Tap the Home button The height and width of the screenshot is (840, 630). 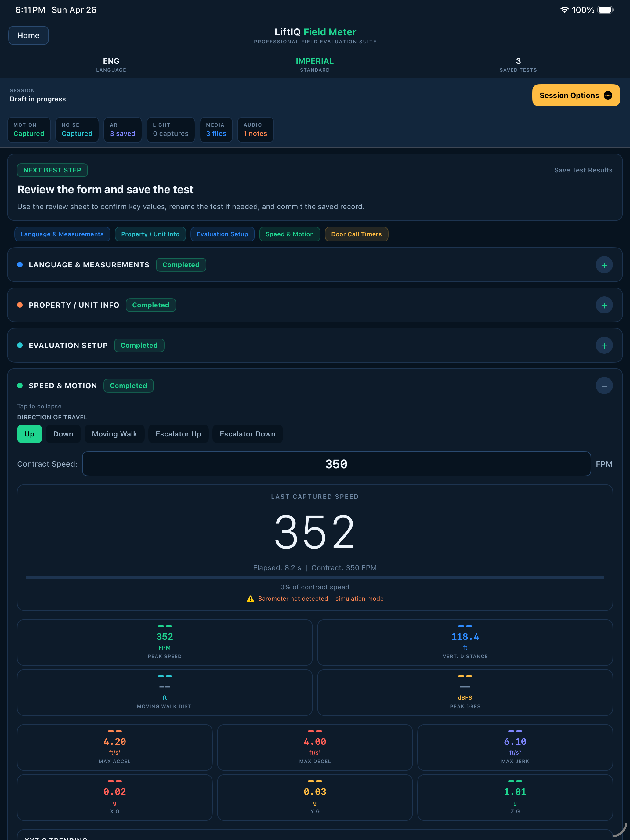(x=28, y=35)
